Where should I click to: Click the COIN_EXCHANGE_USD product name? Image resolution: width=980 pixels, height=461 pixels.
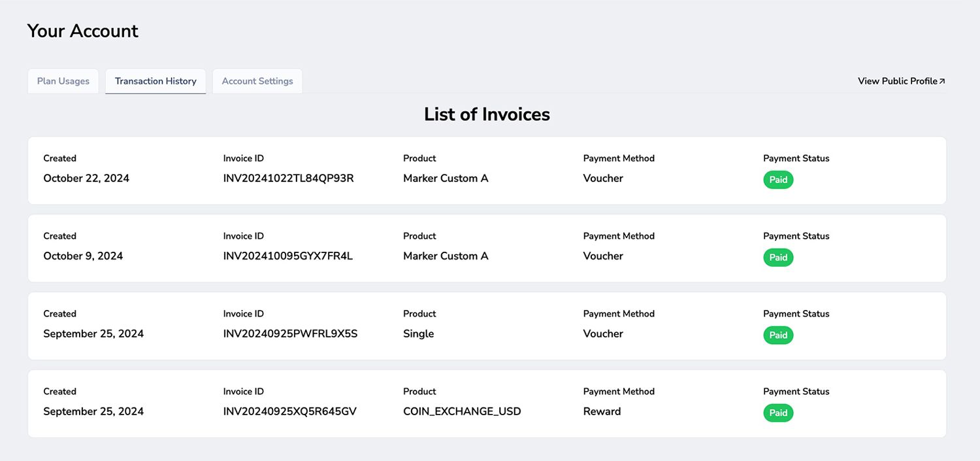coord(462,412)
